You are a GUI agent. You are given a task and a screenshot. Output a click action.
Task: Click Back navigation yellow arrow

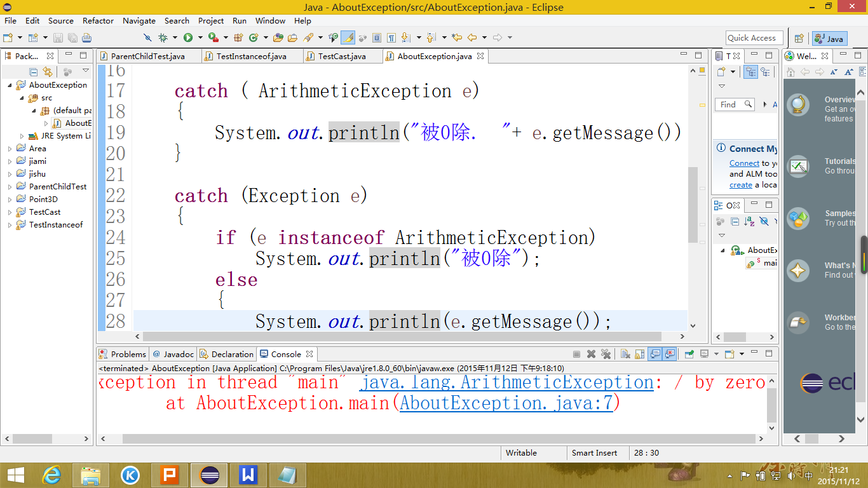click(x=472, y=37)
